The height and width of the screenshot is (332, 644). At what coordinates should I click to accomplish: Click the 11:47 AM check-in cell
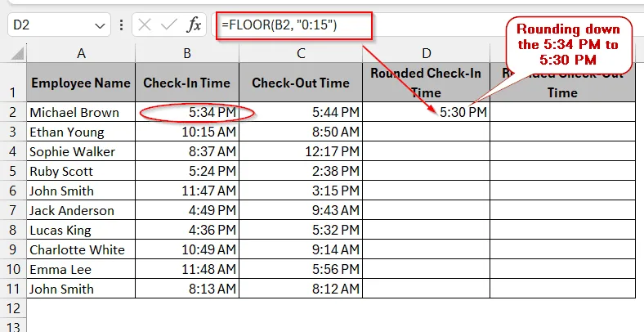pos(187,191)
